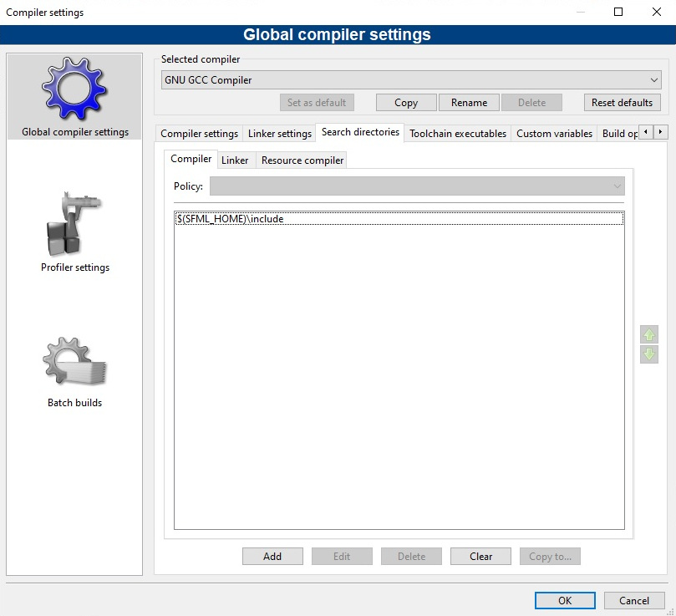Image resolution: width=676 pixels, height=616 pixels.
Task: Open Custom variables tab
Action: pos(554,134)
